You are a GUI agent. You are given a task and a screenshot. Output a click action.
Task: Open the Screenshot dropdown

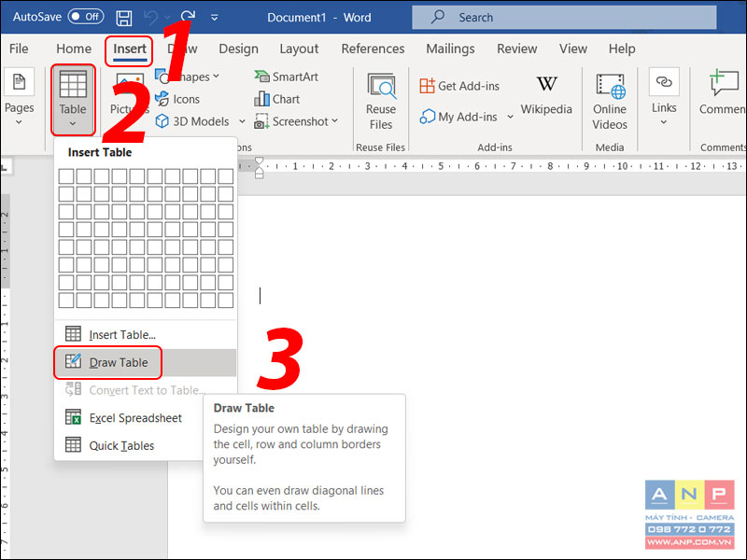coord(296,121)
